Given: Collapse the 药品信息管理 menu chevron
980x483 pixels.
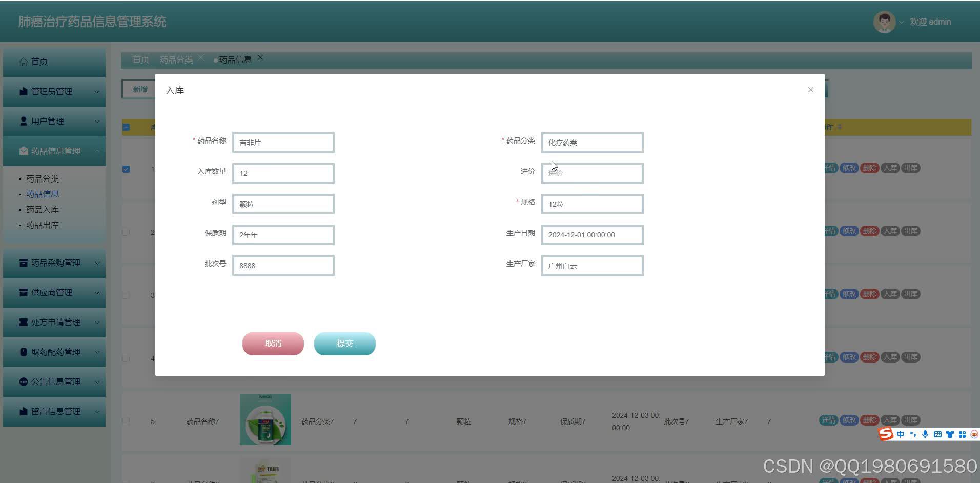Looking at the screenshot, I should click(x=97, y=151).
